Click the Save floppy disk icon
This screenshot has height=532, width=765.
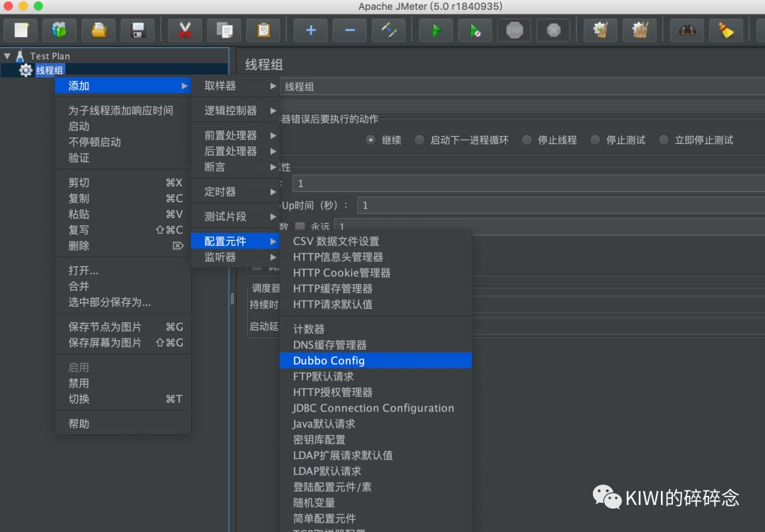tap(138, 30)
